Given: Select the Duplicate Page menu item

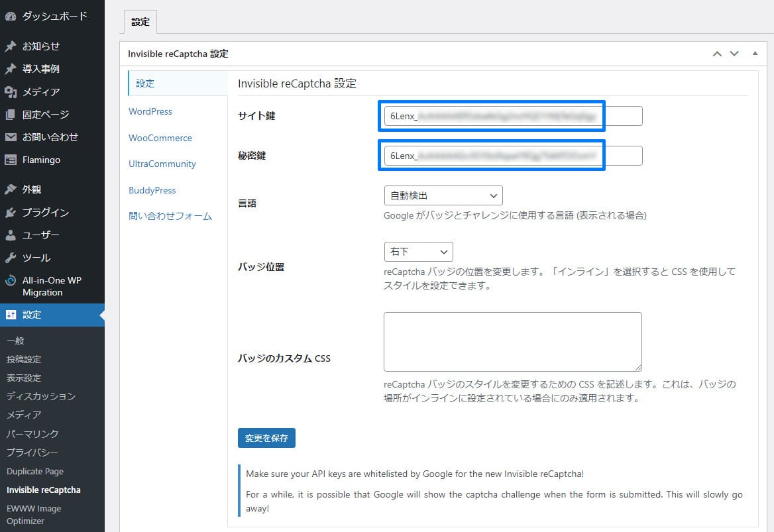Looking at the screenshot, I should point(34,471).
